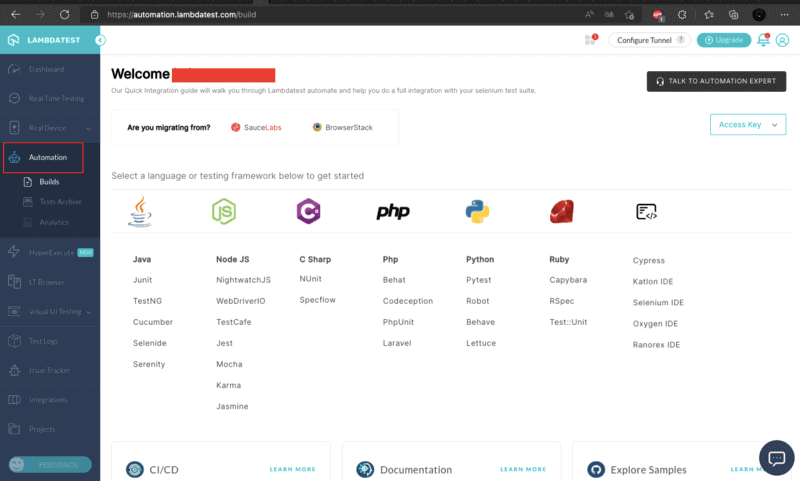The height and width of the screenshot is (481, 800).
Task: Open the Codeception framework link
Action: pos(408,301)
